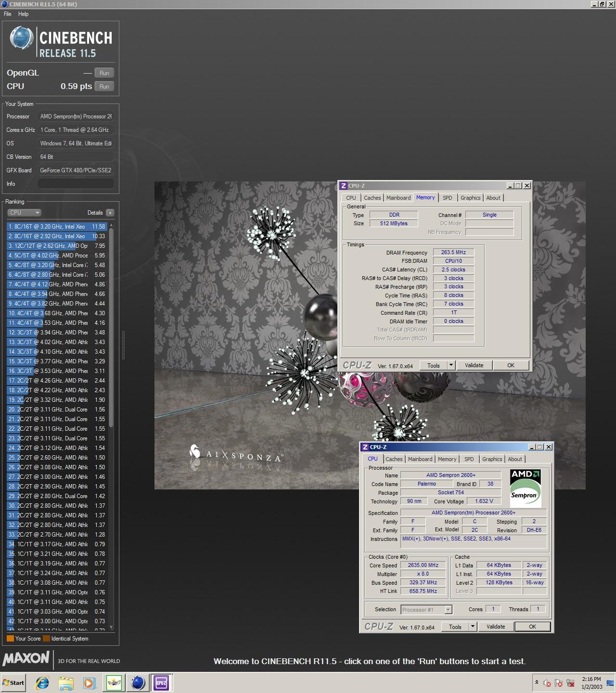Click CAS# Latency value 2.5 clocks
Screen dimensions: 616x693
(x=453, y=269)
